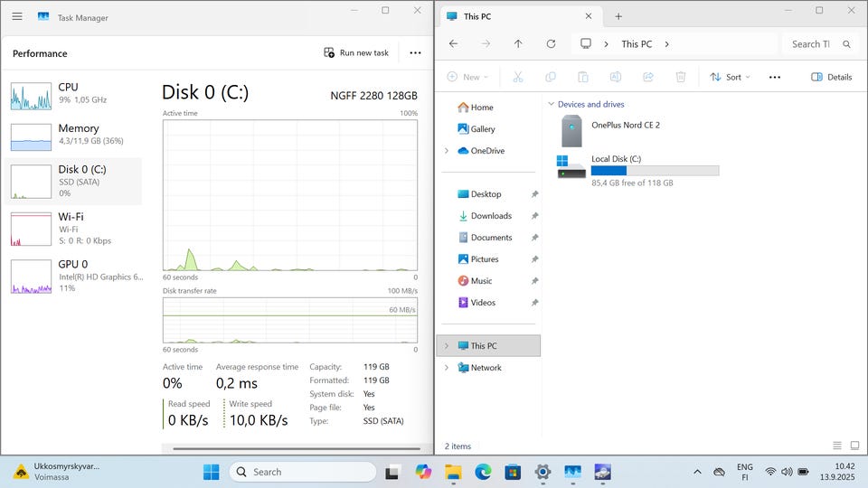Unpin Desktop using its pin icon
The width and height of the screenshot is (868, 488).
(x=534, y=194)
